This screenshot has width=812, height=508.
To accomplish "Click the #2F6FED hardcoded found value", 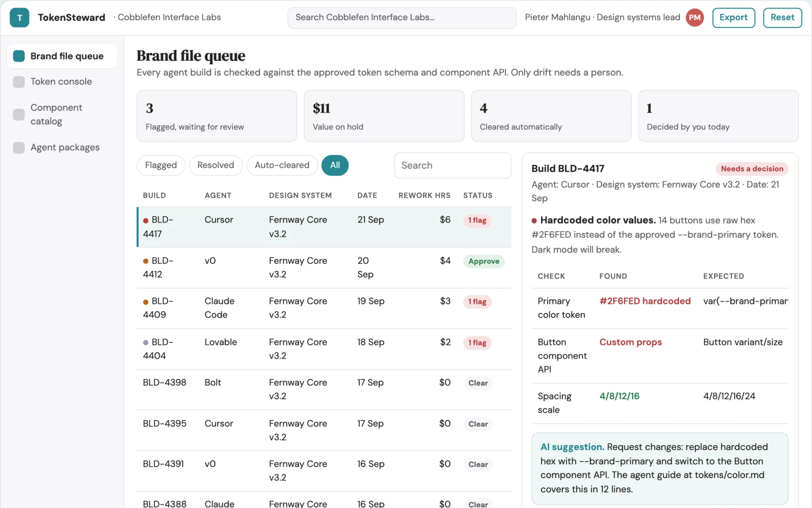I will coord(645,301).
